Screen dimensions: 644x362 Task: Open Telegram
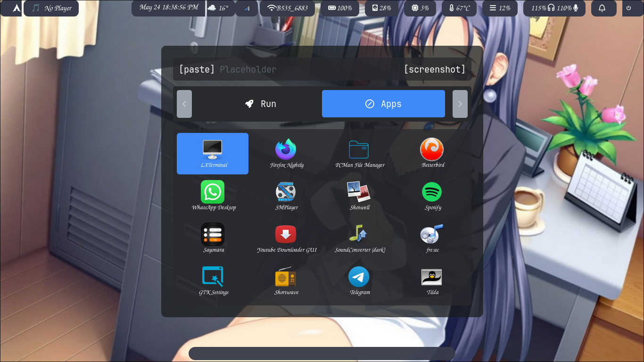(x=360, y=281)
